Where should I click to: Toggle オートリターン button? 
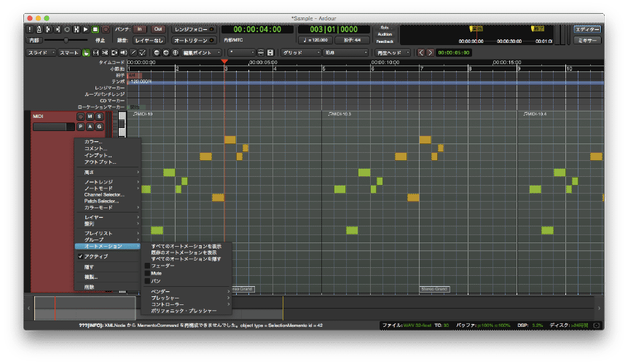(x=194, y=40)
